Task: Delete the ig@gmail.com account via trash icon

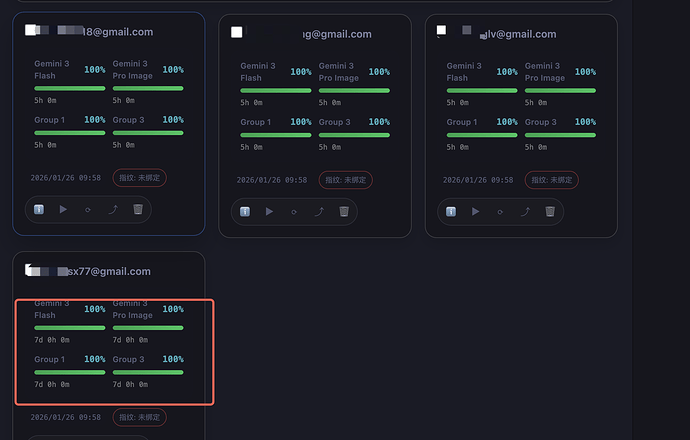Action: pyautogui.click(x=344, y=211)
